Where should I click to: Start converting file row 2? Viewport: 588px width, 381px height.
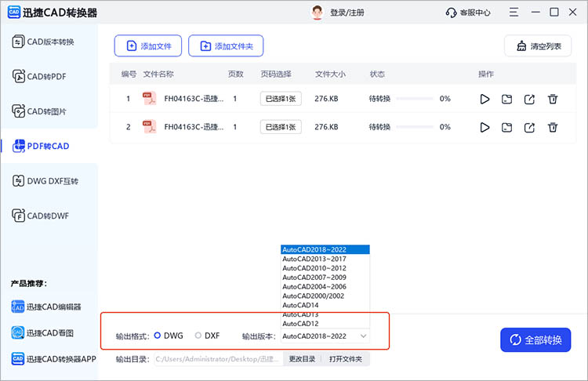coord(485,128)
